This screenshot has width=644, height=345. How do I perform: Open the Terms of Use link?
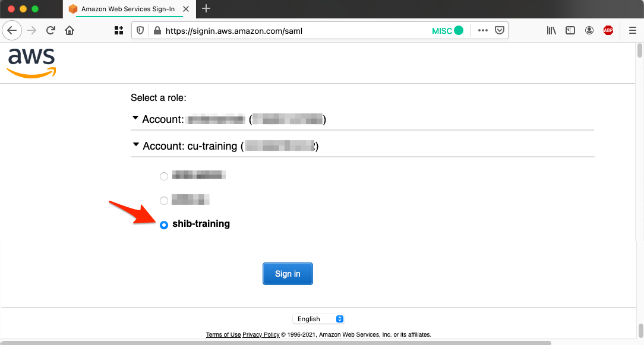point(223,335)
